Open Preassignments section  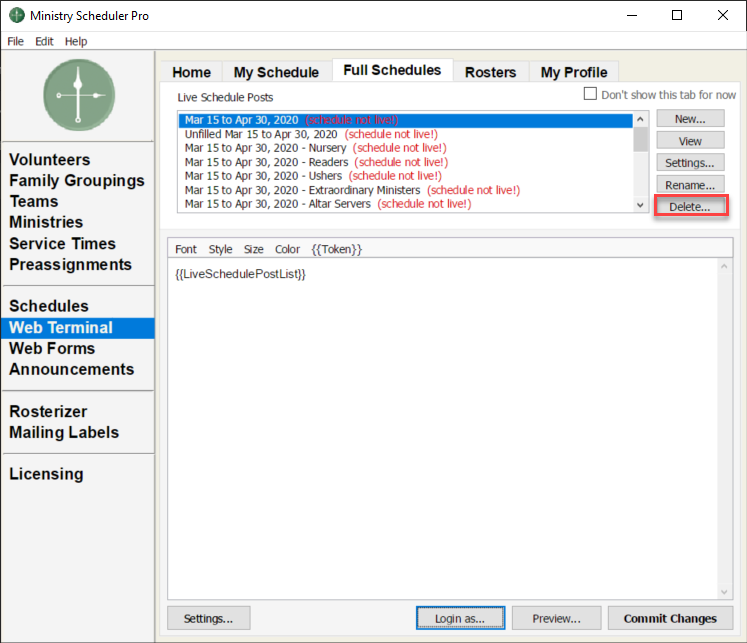pyautogui.click(x=71, y=264)
